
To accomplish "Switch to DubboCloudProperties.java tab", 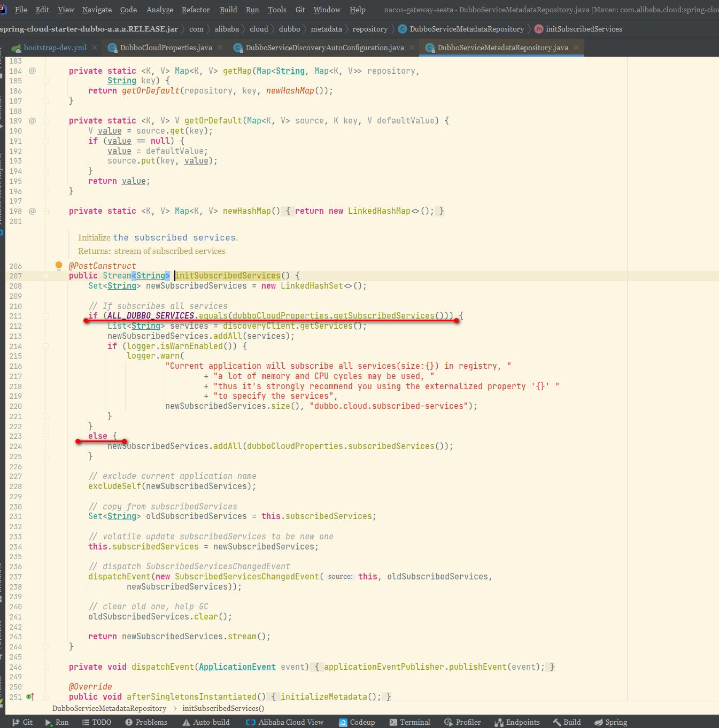I will [x=166, y=48].
